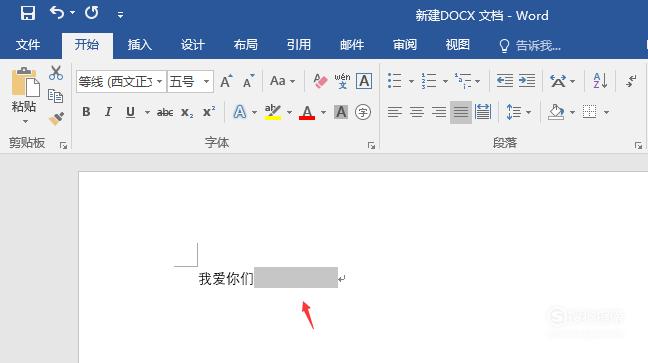Apply yellow text highlight color
Image resolution: width=648 pixels, height=363 pixels.
point(273,112)
